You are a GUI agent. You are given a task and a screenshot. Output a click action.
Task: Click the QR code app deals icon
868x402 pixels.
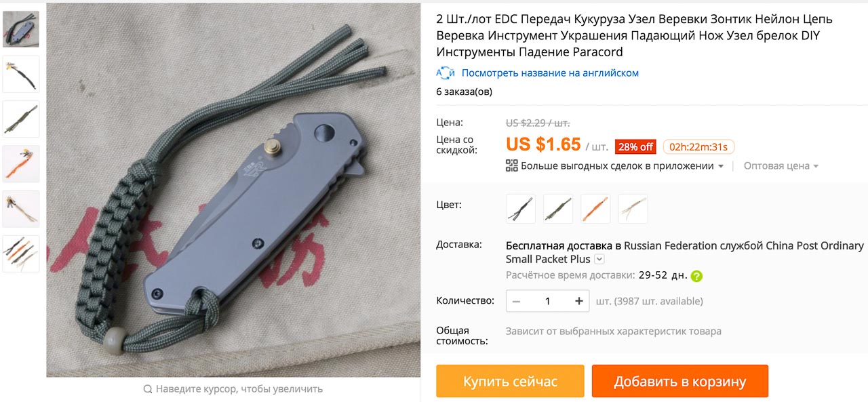click(x=512, y=165)
